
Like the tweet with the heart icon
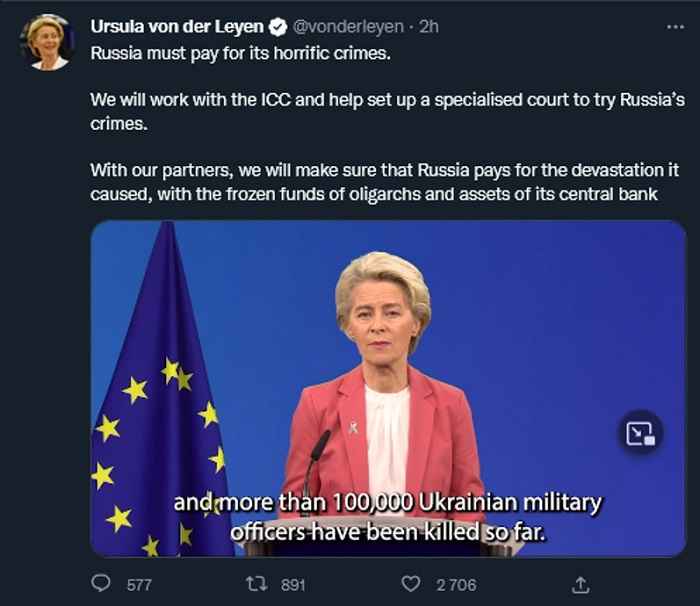[x=411, y=584]
